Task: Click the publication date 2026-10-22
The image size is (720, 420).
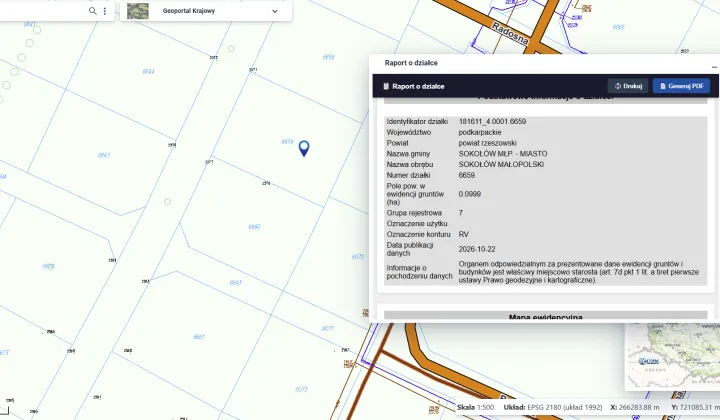Action: click(x=477, y=249)
